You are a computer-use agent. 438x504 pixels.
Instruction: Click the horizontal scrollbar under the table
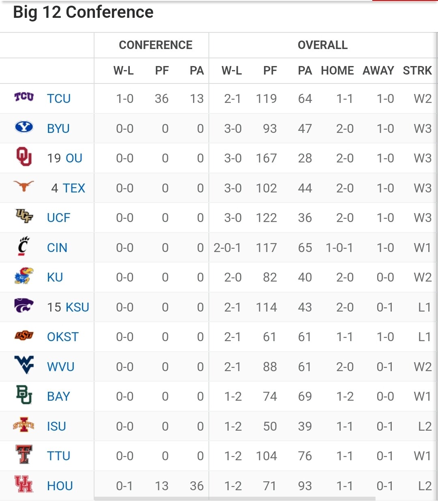click(x=235, y=499)
